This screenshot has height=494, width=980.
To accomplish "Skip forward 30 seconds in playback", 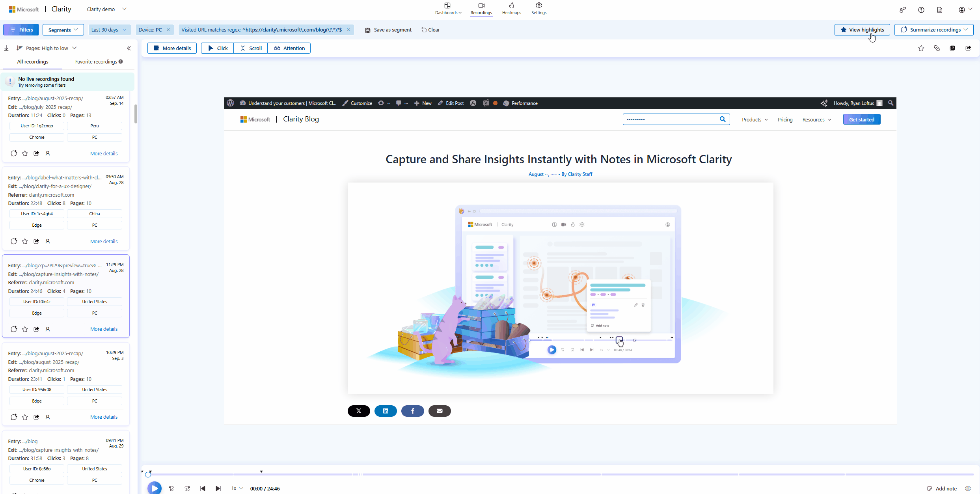I will (187, 488).
